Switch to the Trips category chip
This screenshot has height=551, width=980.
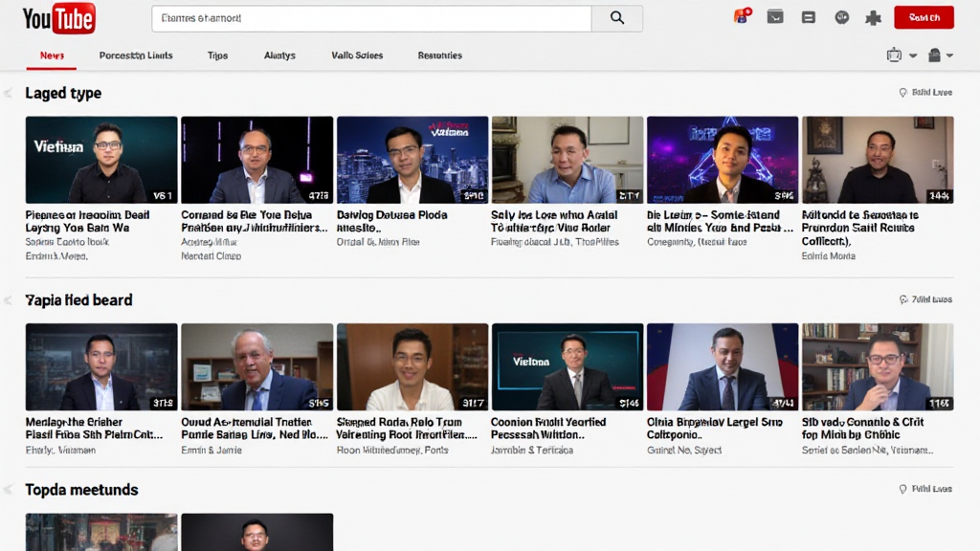point(217,55)
